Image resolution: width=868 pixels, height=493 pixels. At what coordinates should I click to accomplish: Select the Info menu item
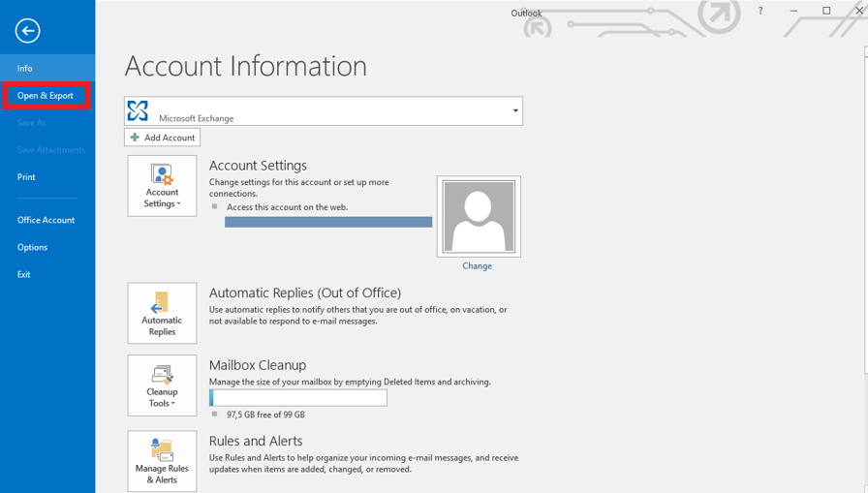click(x=25, y=69)
